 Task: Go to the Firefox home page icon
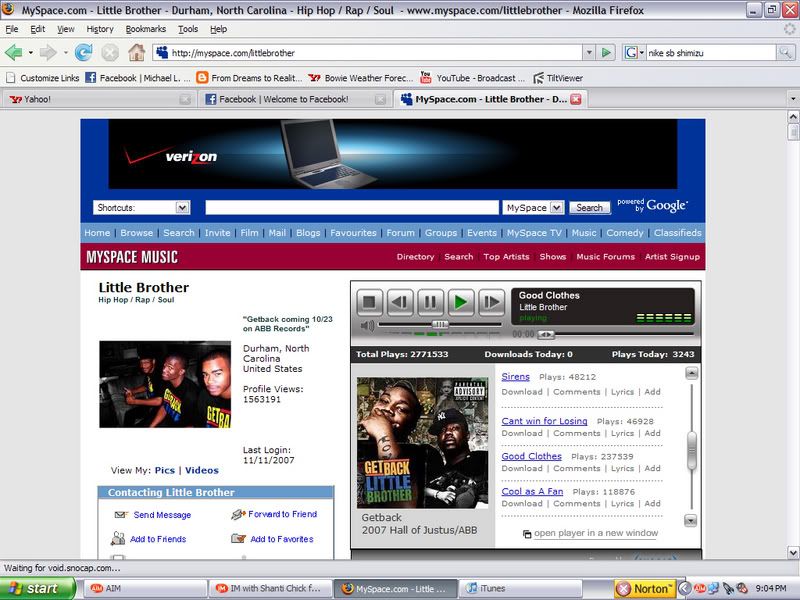point(136,52)
